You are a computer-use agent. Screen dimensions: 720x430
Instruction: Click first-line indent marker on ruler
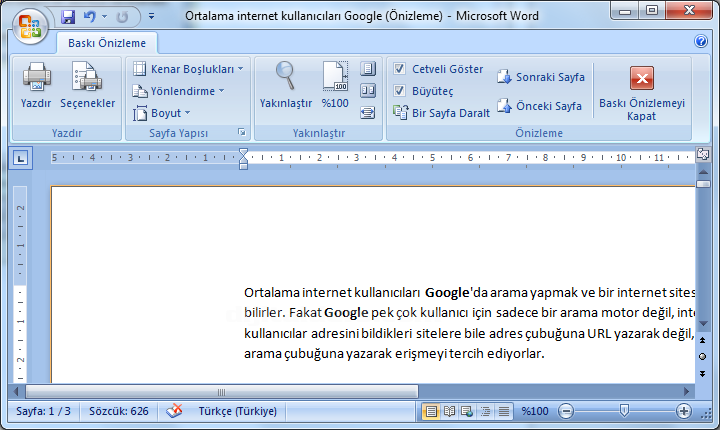tap(243, 152)
